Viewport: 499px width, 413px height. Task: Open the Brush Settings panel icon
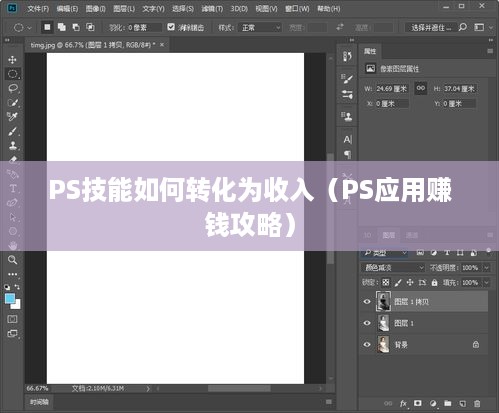pyautogui.click(x=347, y=79)
